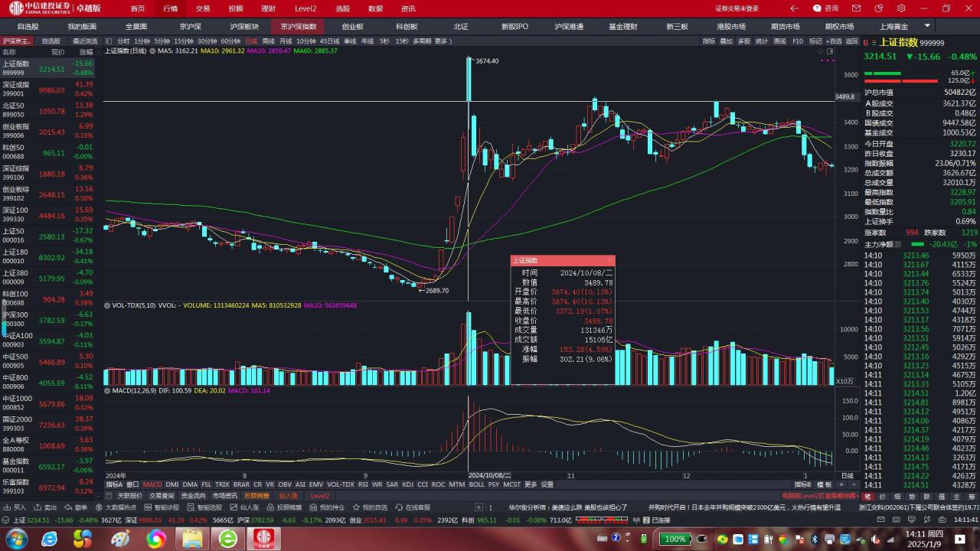This screenshot has width=980, height=551.
Task: Click the 主力净额 green progress bar
Action: point(917,244)
